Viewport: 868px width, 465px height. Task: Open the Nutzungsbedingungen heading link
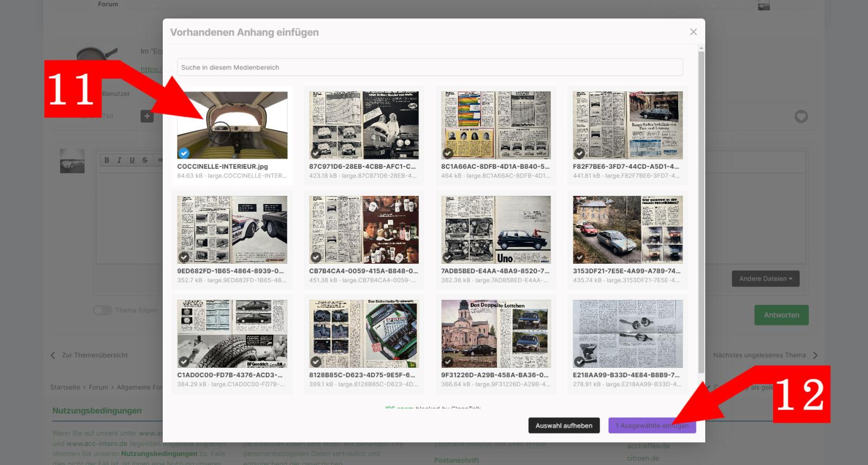pyautogui.click(x=97, y=411)
